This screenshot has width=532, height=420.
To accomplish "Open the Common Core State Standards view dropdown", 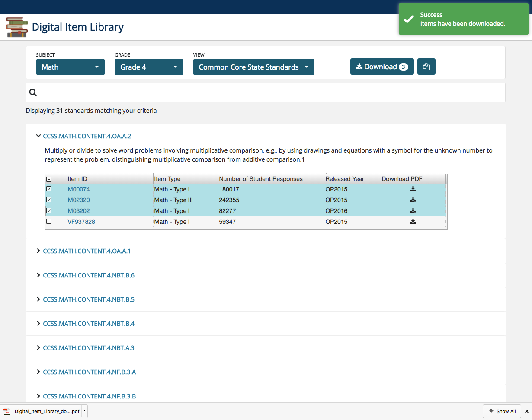I will (x=254, y=67).
